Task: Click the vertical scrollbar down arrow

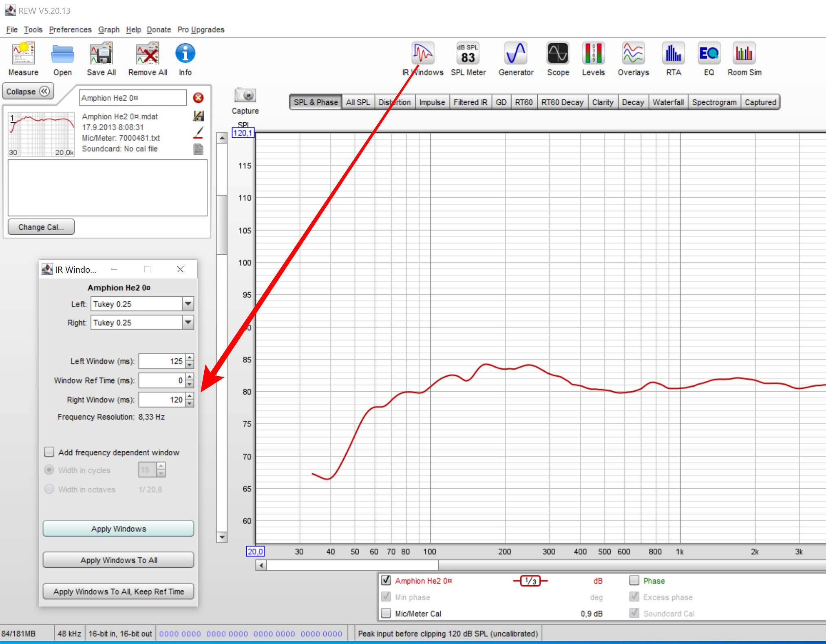Action: coord(222,537)
